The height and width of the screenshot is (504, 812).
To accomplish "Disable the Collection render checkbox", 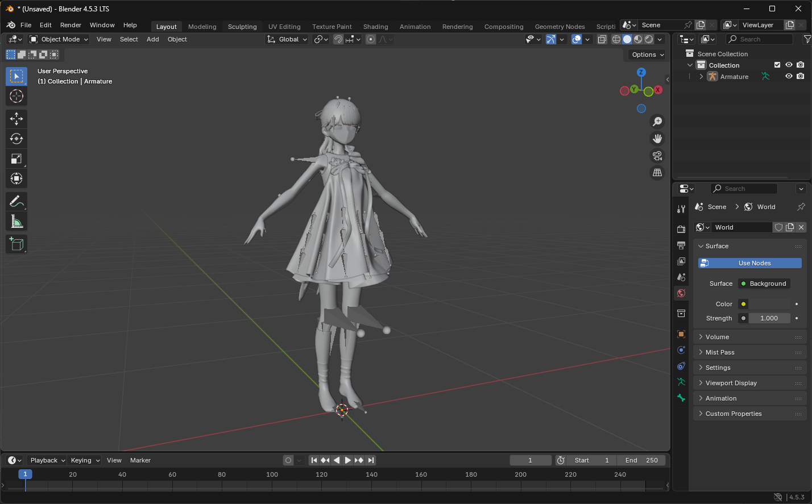I will (778, 65).
